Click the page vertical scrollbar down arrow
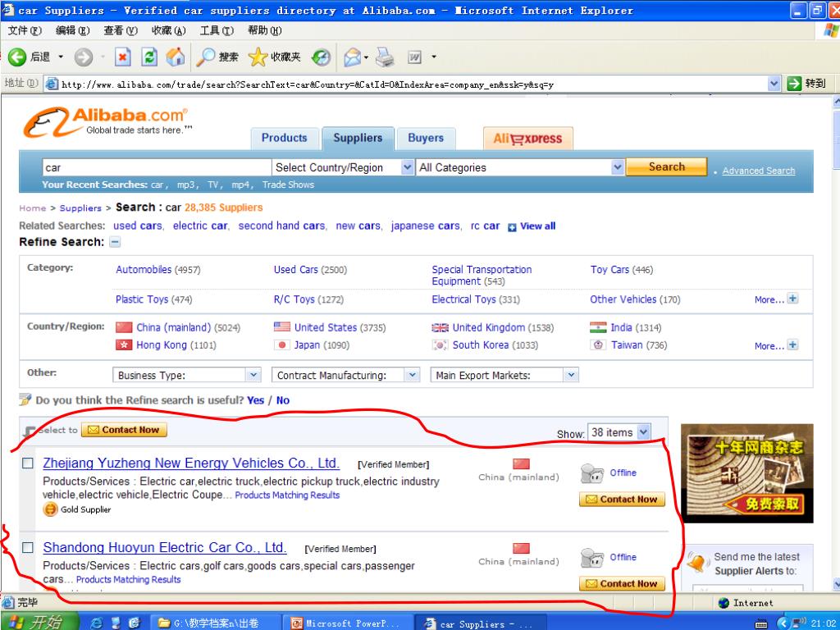Viewport: 840px width, 630px height. tap(836, 584)
